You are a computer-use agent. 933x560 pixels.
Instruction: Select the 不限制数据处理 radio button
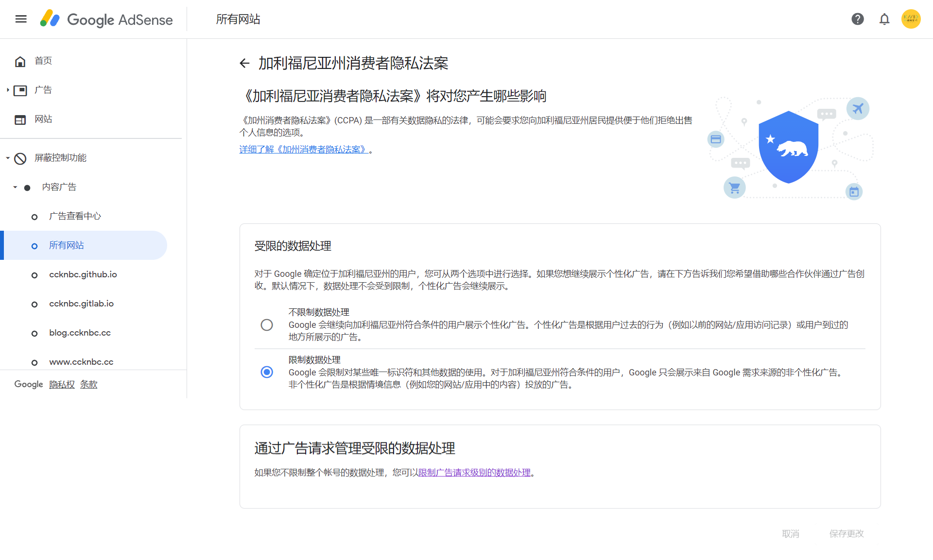pos(267,324)
